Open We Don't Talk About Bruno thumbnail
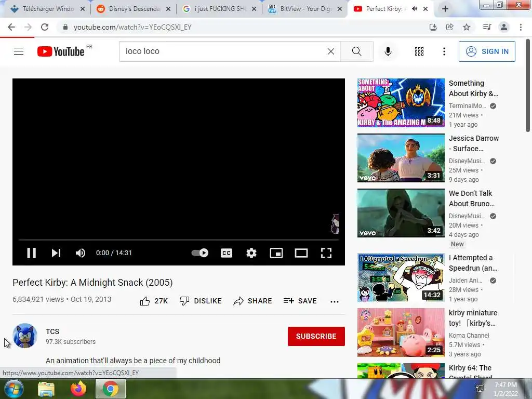The width and height of the screenshot is (532, 399). pyautogui.click(x=401, y=212)
